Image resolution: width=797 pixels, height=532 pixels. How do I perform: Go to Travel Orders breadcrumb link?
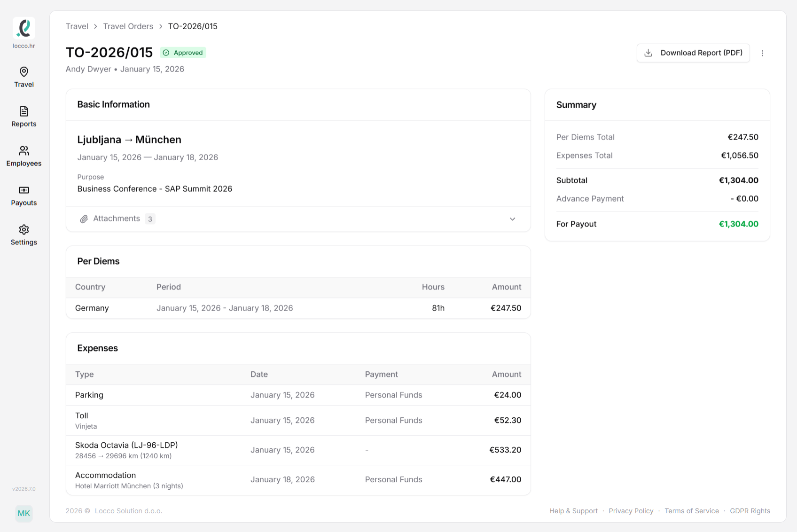click(x=128, y=26)
